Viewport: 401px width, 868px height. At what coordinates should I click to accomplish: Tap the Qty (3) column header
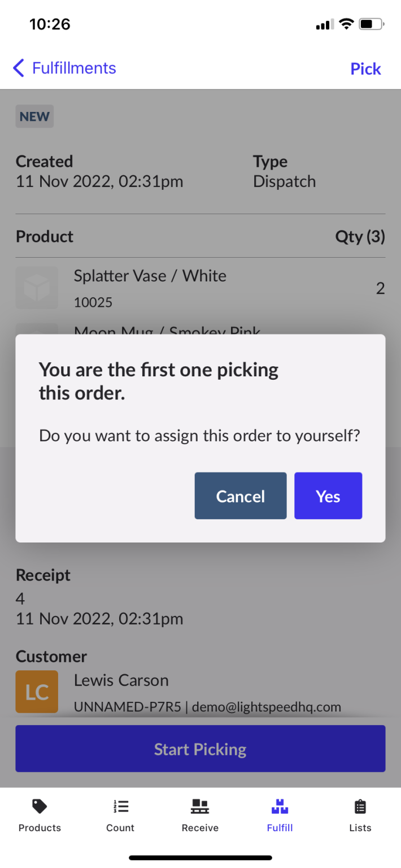[360, 236]
